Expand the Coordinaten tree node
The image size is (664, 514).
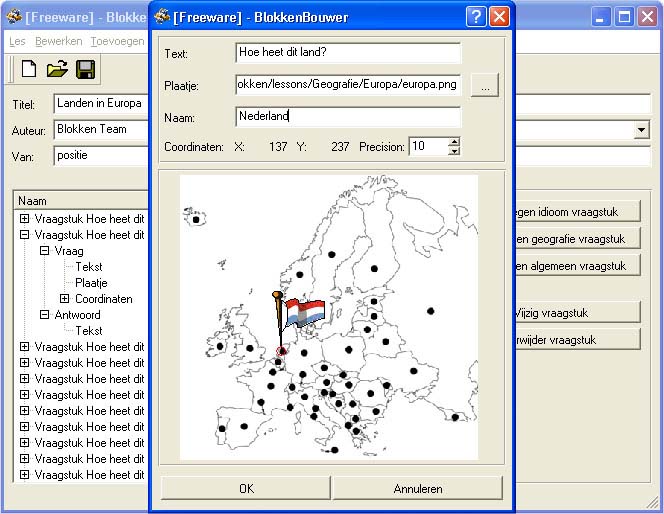coord(65,299)
